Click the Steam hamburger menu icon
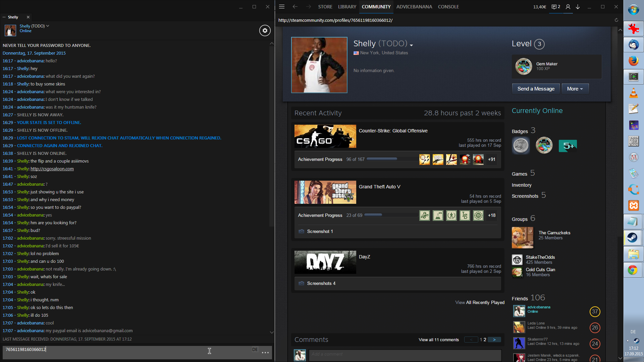The height and width of the screenshot is (362, 644). [x=282, y=7]
